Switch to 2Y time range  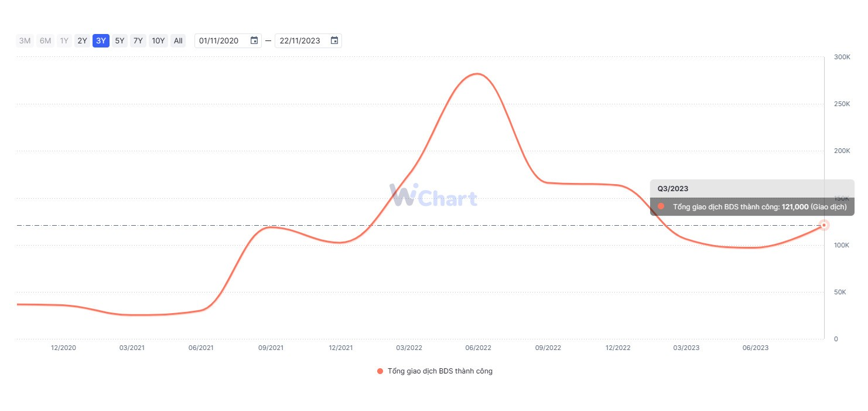(x=83, y=40)
